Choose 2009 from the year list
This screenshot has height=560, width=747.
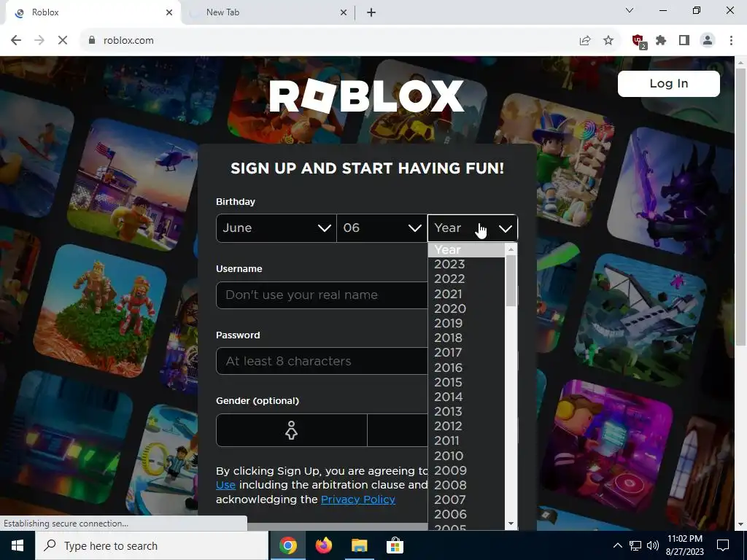466,470
